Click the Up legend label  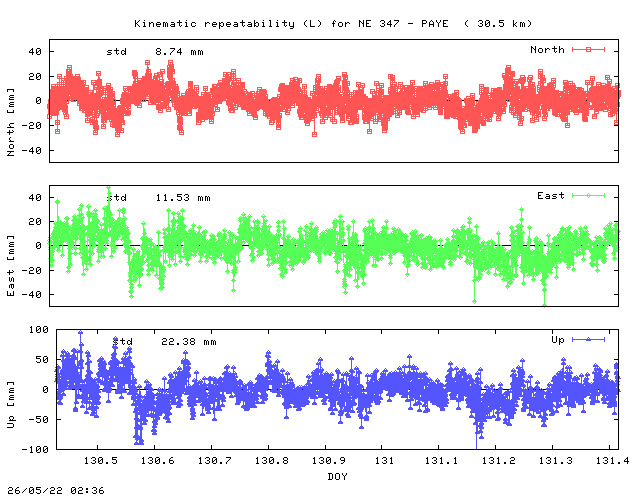pyautogui.click(x=558, y=340)
